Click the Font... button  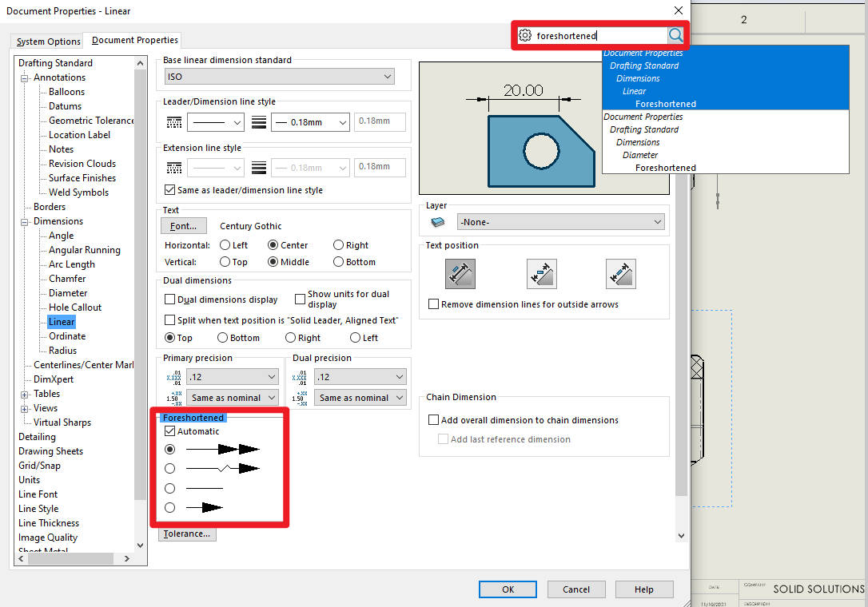tap(184, 226)
